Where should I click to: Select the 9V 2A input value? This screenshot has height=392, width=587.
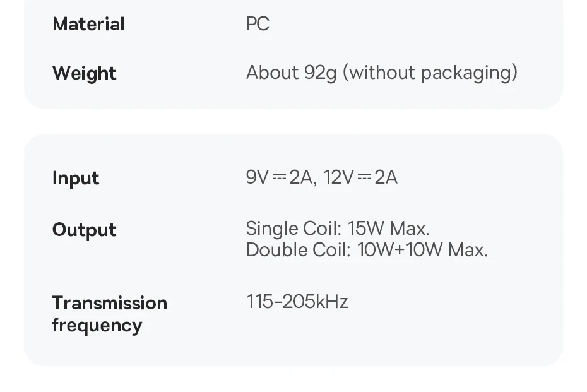click(279, 177)
